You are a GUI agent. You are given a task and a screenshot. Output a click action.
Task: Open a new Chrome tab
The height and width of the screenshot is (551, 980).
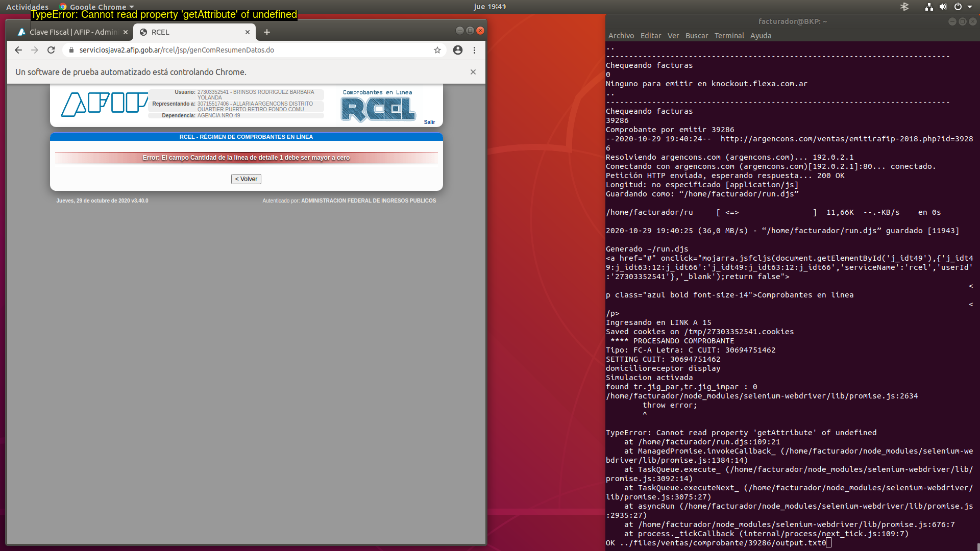click(266, 32)
